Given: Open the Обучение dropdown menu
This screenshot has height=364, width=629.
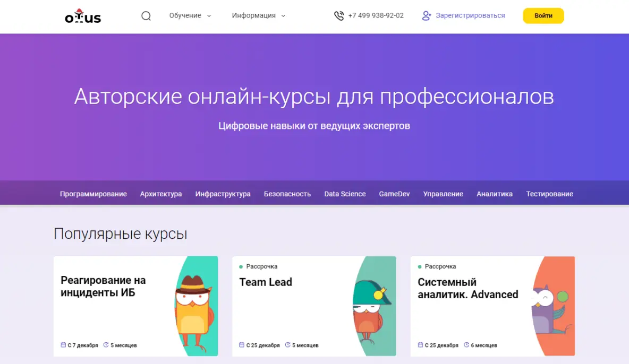Looking at the screenshot, I should [x=185, y=15].
